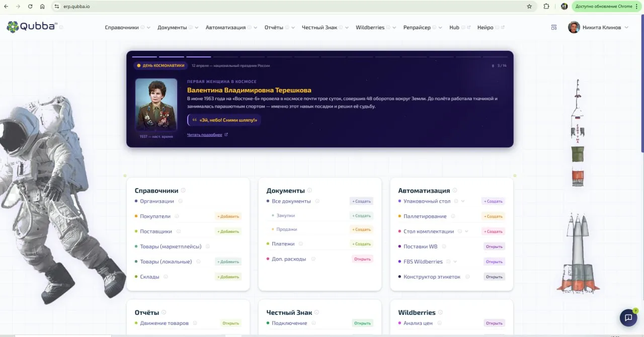
Task: Click the Qubba logo
Action: click(x=33, y=27)
